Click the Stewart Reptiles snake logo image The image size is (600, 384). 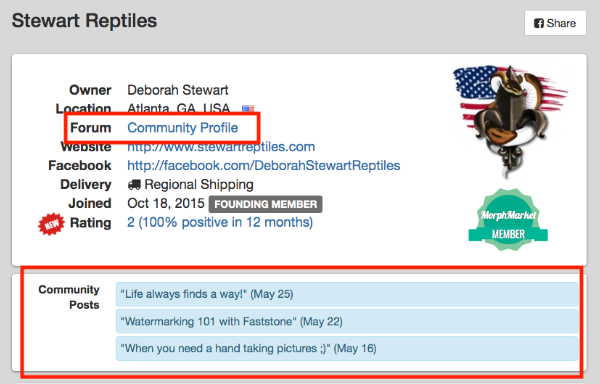(x=510, y=120)
